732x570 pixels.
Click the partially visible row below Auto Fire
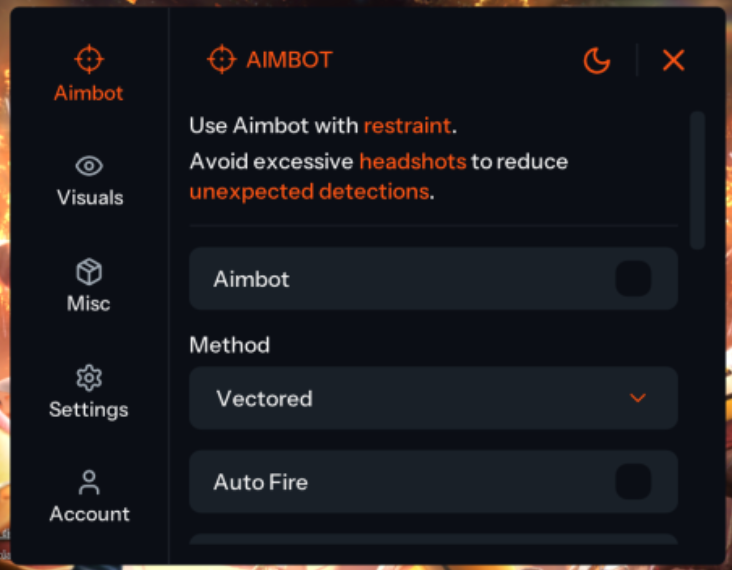[433, 539]
